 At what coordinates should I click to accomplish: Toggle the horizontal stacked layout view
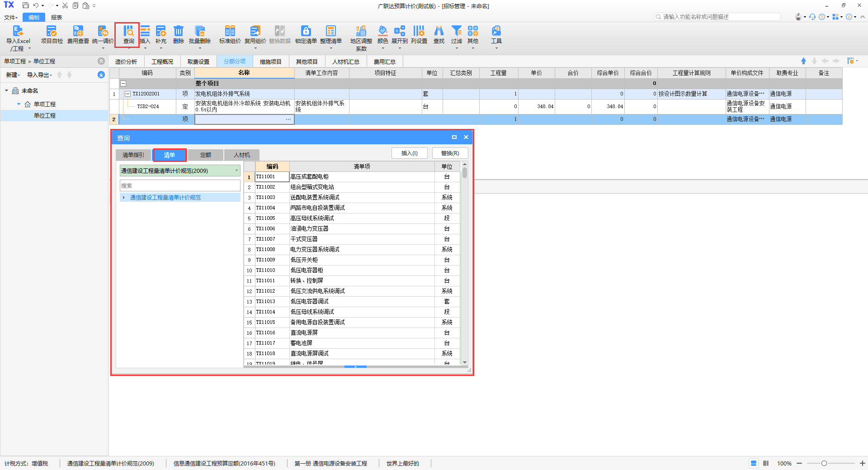[754, 463]
